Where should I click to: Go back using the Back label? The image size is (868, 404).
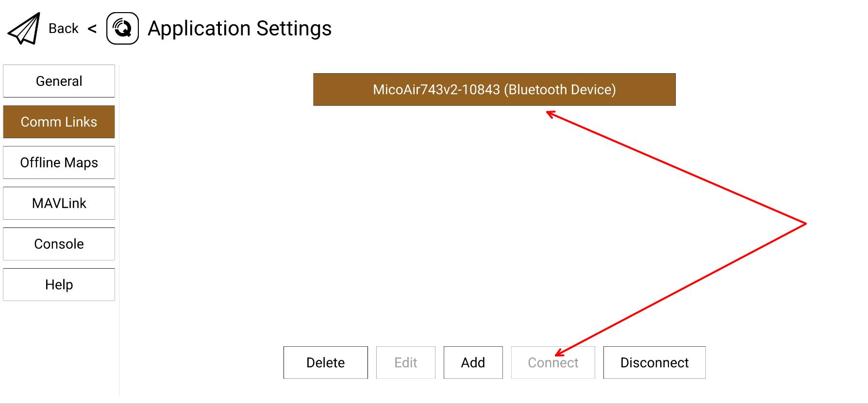(63, 29)
